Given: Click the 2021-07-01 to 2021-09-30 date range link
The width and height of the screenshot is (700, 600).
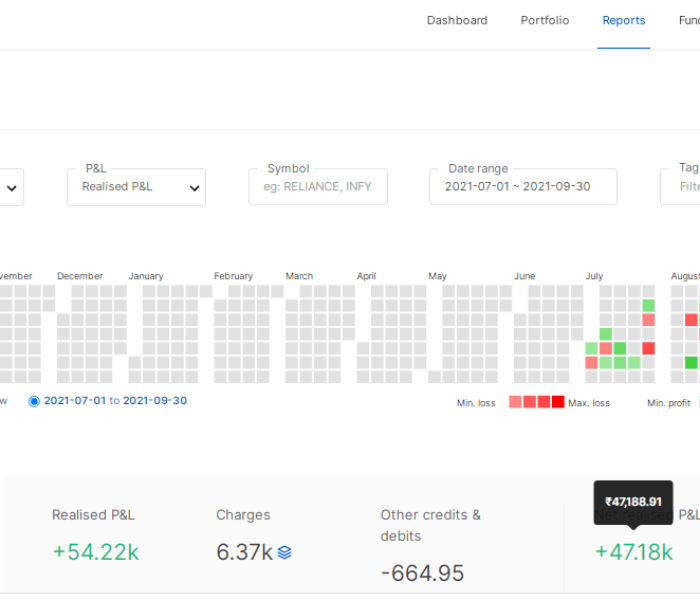Looking at the screenshot, I should point(115,401).
